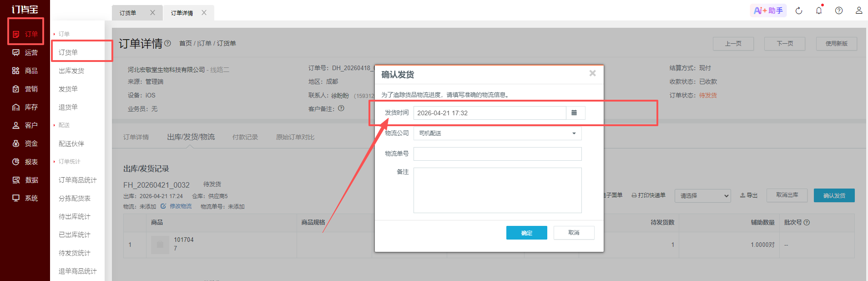Click the 上一页 button
Image resolution: width=868 pixels, height=281 pixels.
click(x=733, y=44)
